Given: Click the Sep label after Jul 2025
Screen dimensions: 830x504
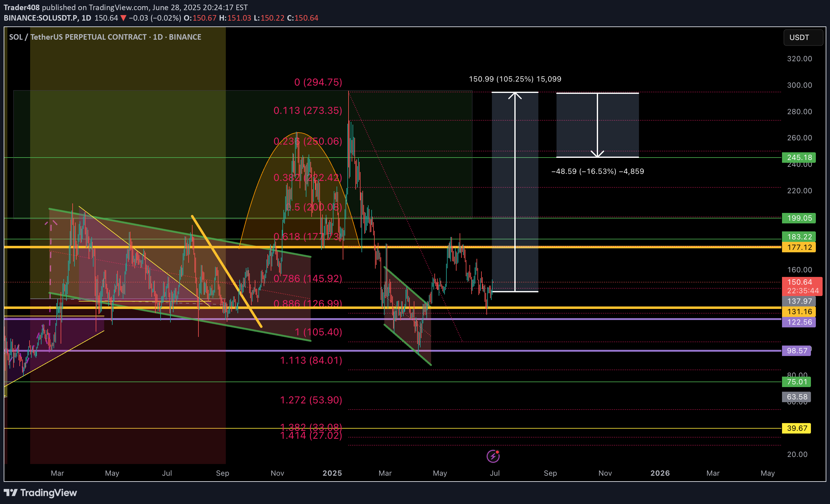Looking at the screenshot, I should 550,473.
